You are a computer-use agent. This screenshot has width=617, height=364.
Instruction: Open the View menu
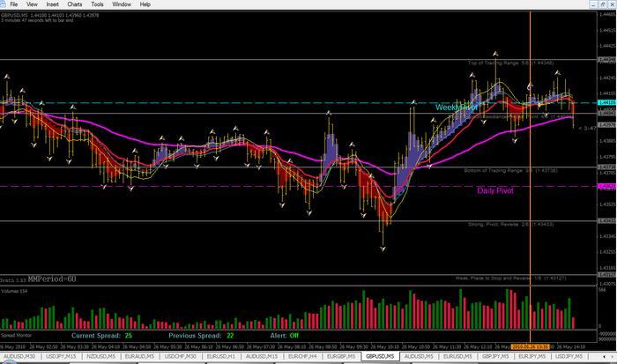(32, 4)
